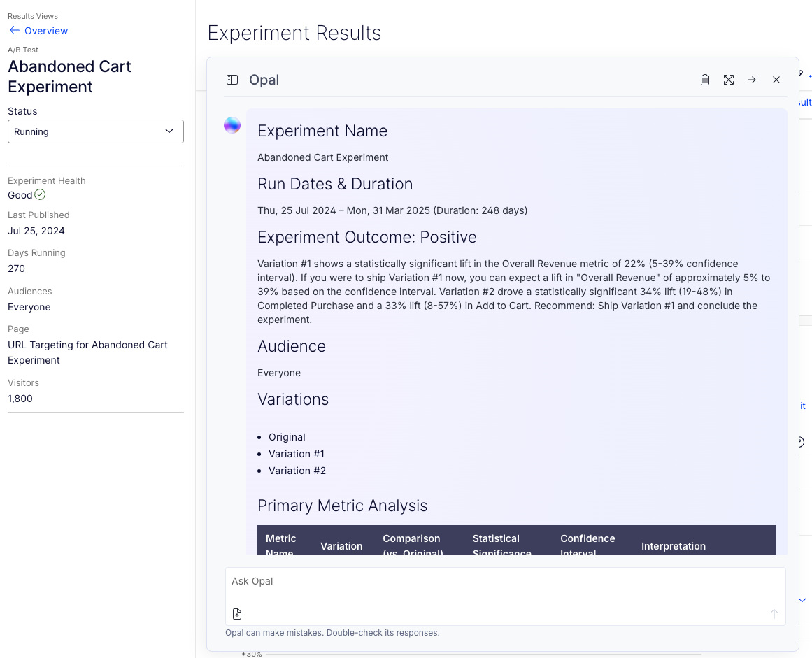Expand Opal to fullscreen with the expand icon
812x658 pixels.
coord(729,80)
